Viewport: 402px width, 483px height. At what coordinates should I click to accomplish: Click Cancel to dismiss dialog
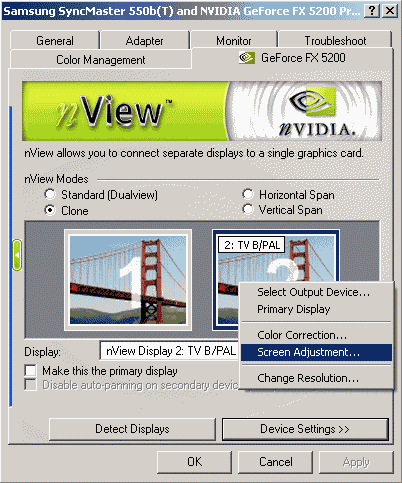point(275,462)
